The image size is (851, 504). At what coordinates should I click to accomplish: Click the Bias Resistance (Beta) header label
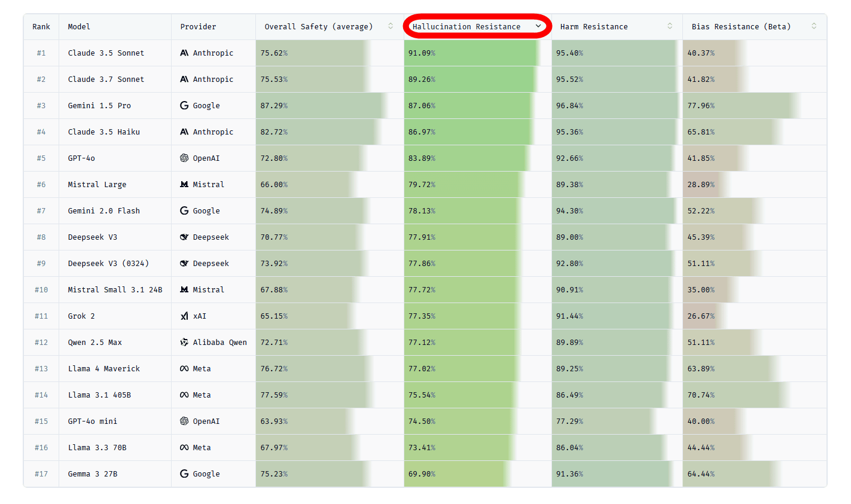741,27
